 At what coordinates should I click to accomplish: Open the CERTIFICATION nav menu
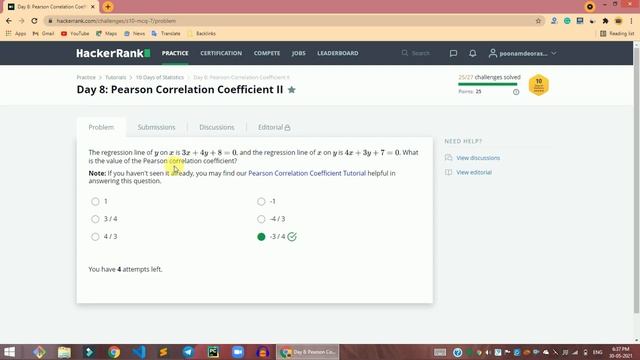(221, 53)
